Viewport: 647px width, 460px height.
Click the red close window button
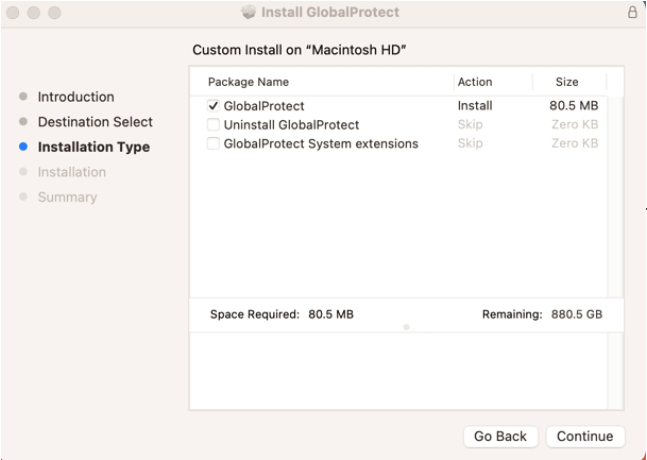click(15, 13)
